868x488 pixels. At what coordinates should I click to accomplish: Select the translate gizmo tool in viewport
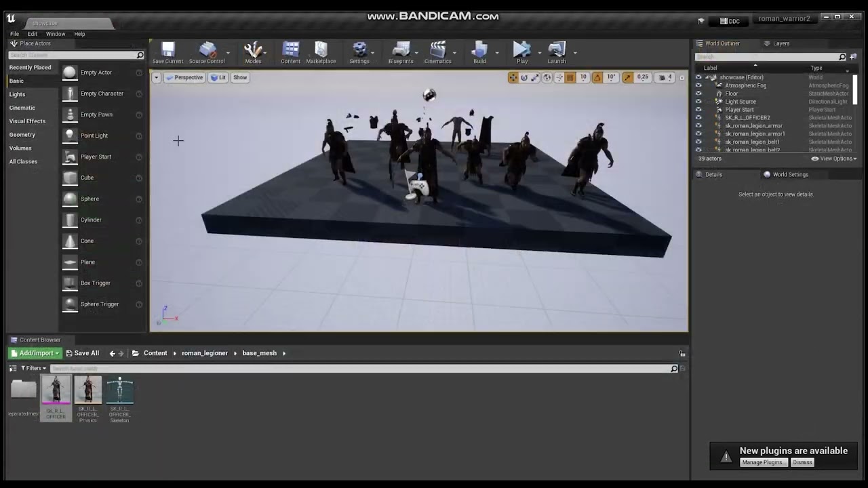[513, 77]
